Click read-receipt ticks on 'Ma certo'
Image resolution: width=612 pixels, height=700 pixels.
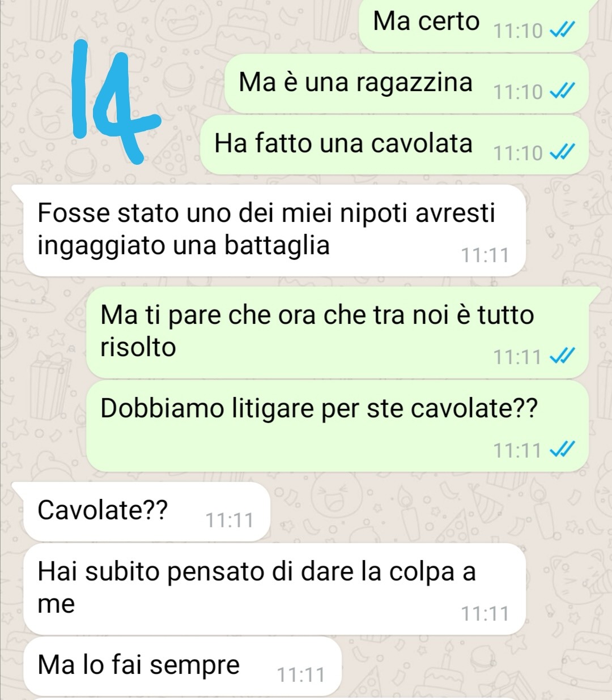(564, 30)
